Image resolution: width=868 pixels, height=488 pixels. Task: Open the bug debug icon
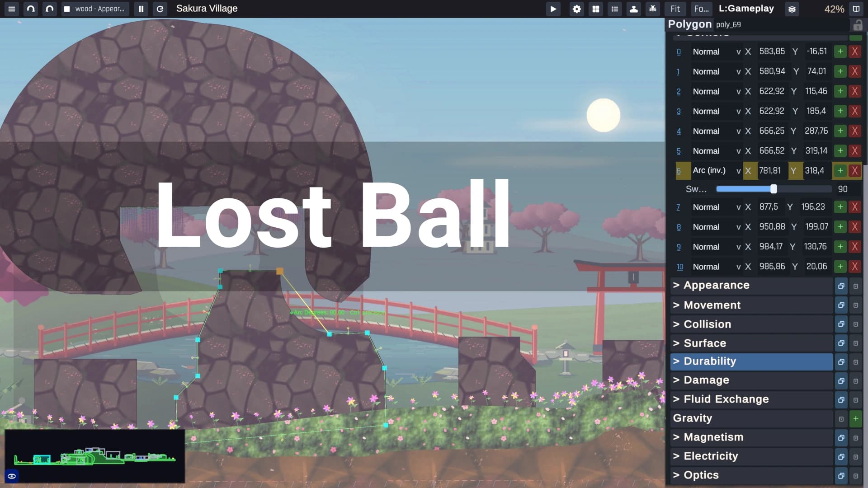652,9
